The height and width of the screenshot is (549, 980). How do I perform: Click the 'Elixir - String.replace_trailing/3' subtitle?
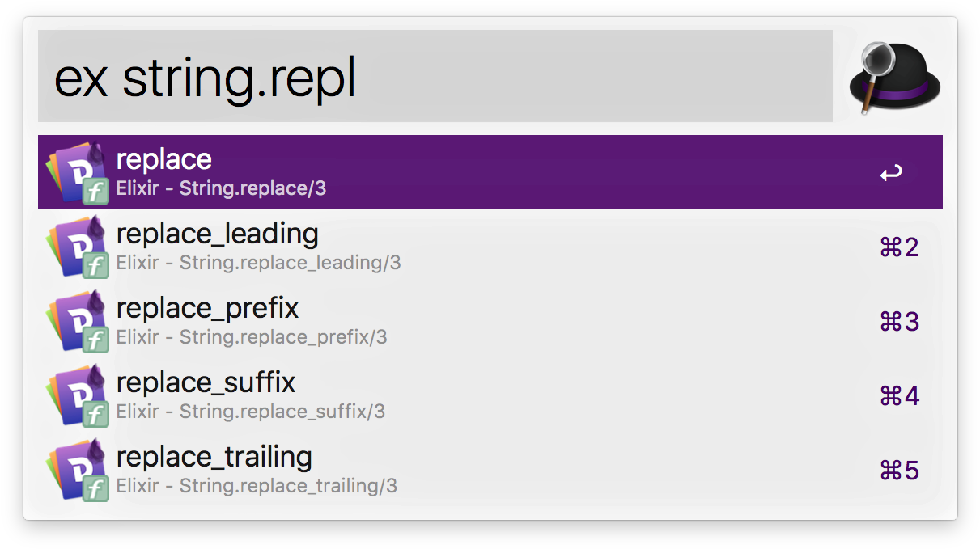(x=257, y=486)
